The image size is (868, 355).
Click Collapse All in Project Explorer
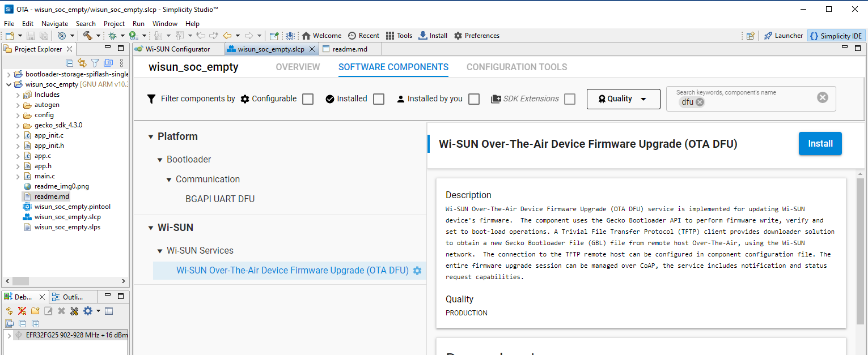(x=69, y=63)
